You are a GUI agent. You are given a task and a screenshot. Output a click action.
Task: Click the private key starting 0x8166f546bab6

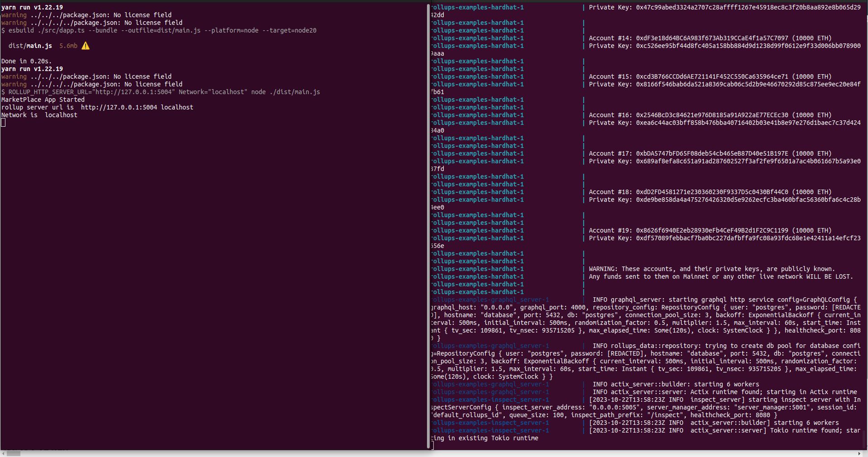pos(724,84)
